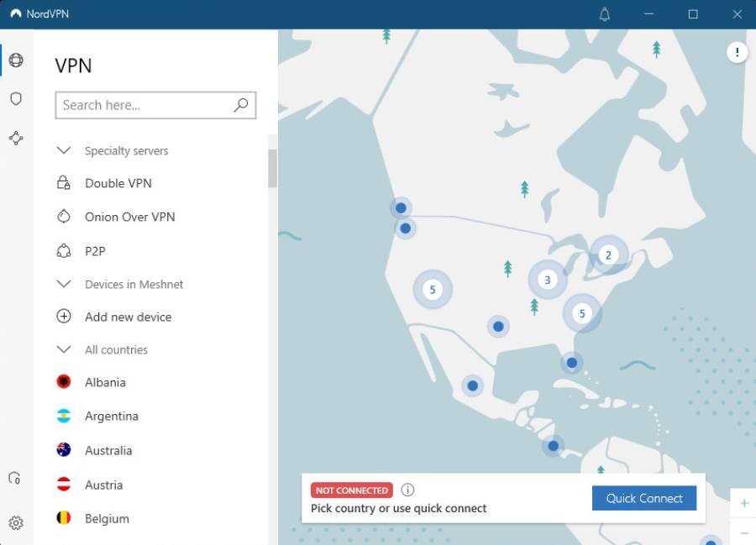756x545 pixels.
Task: Zoom in the map with plus button
Action: click(x=744, y=503)
